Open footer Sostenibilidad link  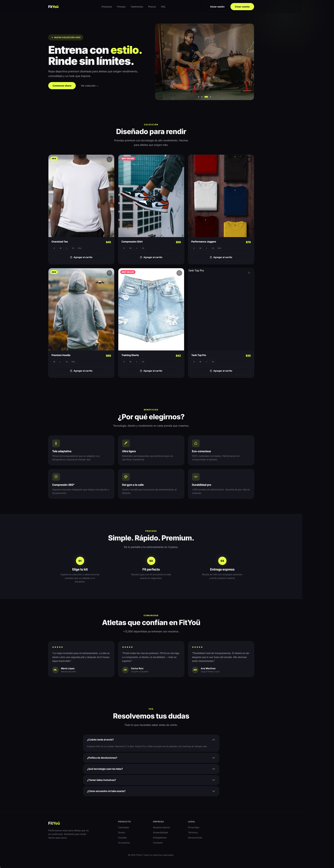tap(160, 833)
